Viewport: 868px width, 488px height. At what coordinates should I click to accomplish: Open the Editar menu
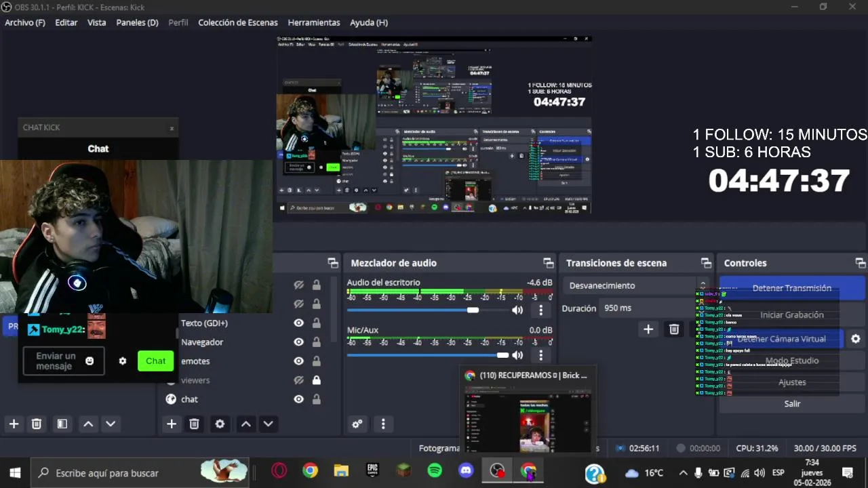(66, 22)
